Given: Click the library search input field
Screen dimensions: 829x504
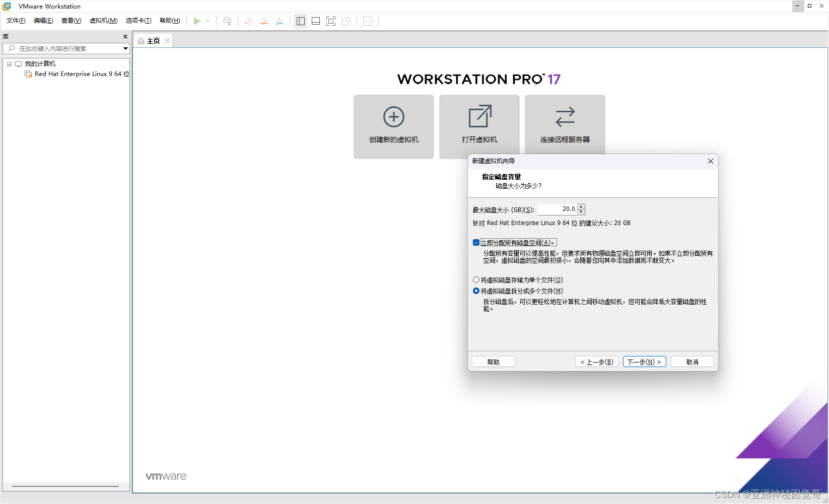Looking at the screenshot, I should [x=66, y=48].
